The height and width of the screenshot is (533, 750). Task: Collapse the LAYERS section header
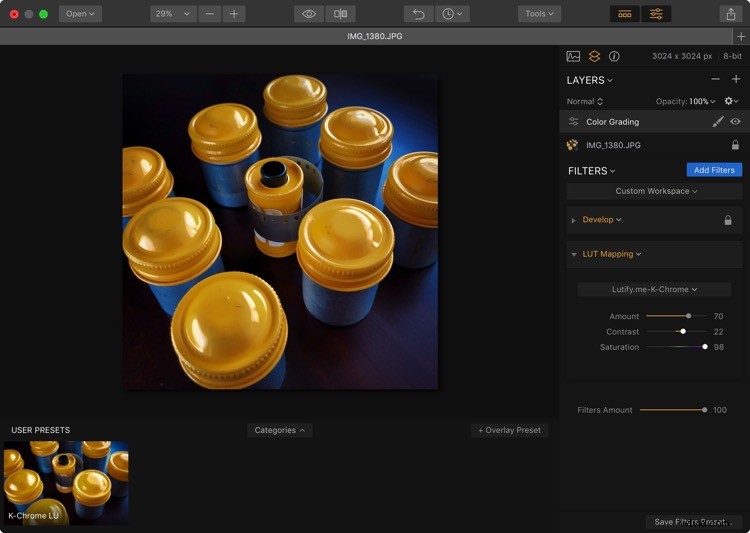589,80
